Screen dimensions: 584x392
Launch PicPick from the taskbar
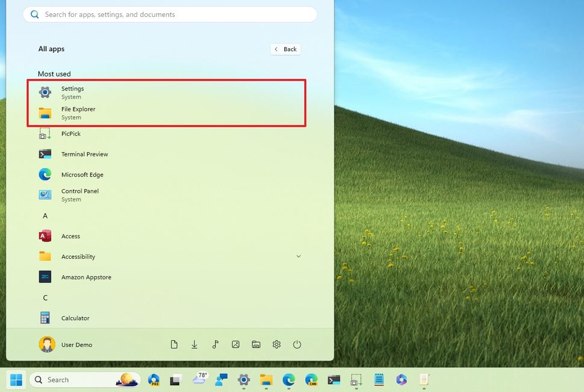(x=356, y=380)
